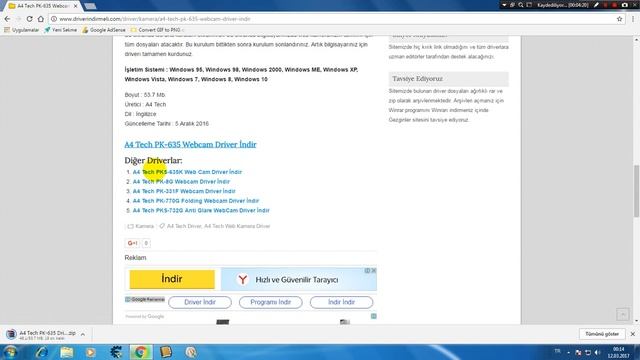The height and width of the screenshot is (360, 640).
Task: Launch Internet Explorer from the taskbar
Action: click(x=41, y=352)
